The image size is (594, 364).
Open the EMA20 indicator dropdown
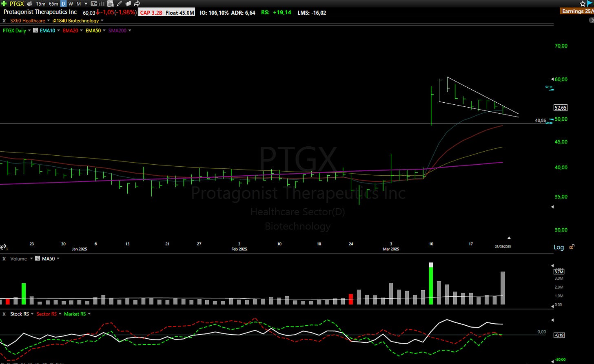[x=81, y=30]
